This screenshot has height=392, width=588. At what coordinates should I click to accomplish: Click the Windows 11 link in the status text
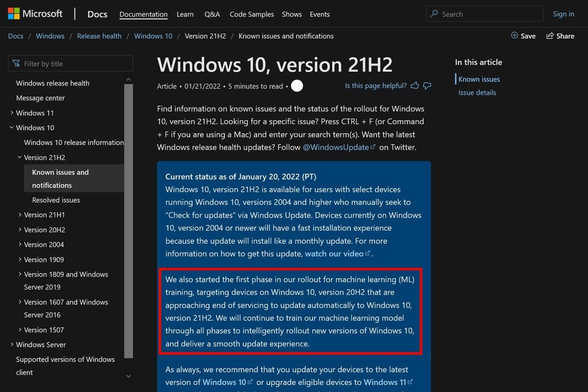pos(388,382)
